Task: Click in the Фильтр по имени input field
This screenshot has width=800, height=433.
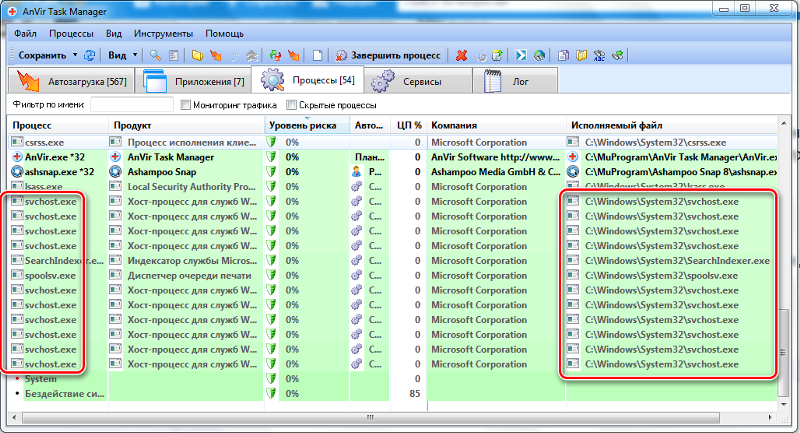Action: click(x=132, y=105)
